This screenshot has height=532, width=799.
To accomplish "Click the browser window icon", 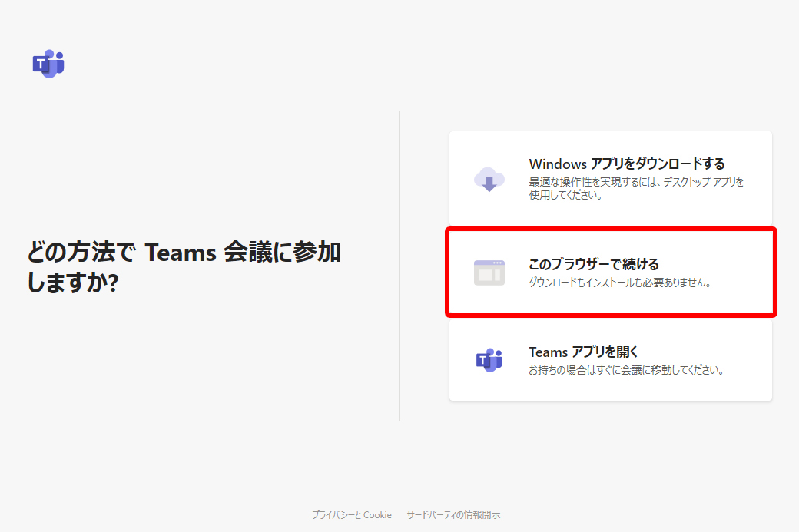I will click(x=489, y=273).
